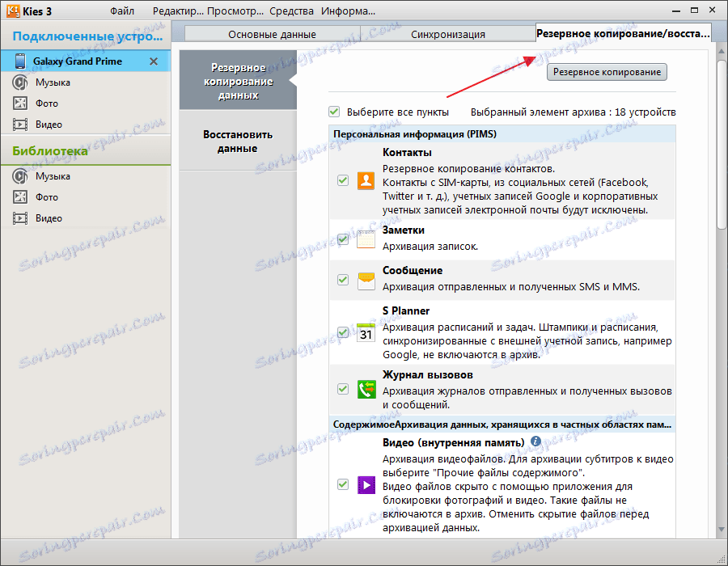Select the S Planner calendar icon
This screenshot has height=566, width=728.
[366, 332]
